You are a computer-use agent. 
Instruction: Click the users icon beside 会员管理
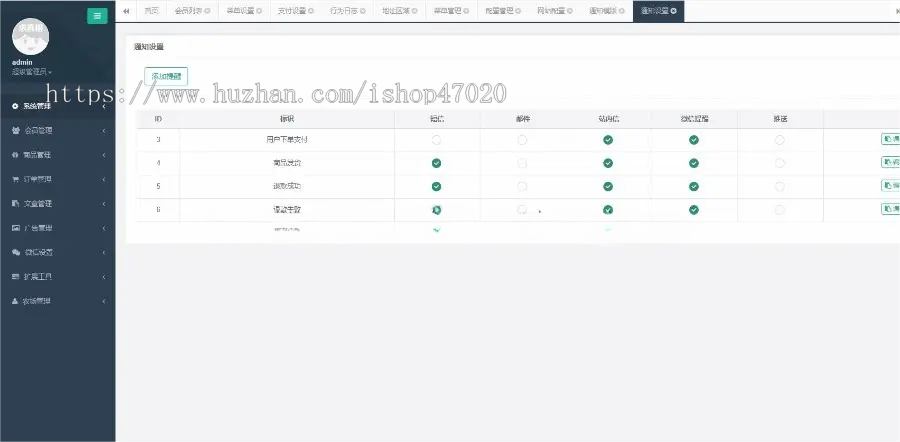15,130
